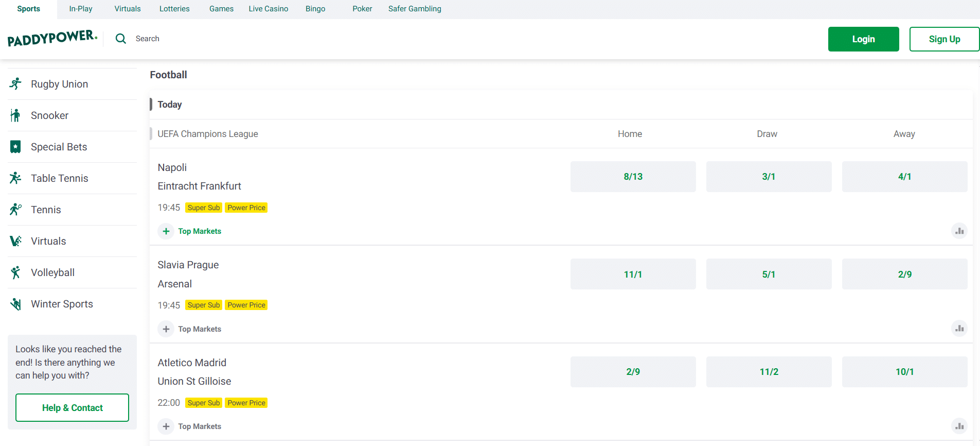Screen dimensions: 980x446
Task: Click the Winter Sports skier icon
Action: click(x=15, y=304)
